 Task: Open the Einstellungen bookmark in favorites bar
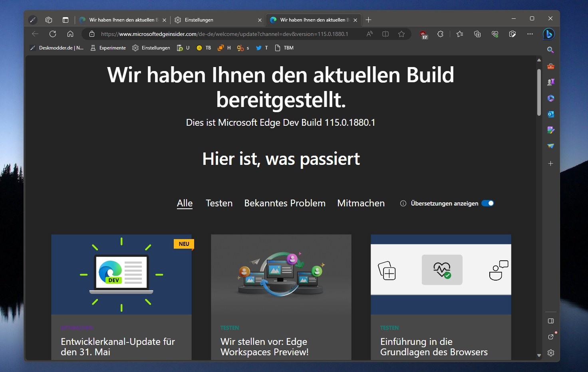click(x=151, y=48)
